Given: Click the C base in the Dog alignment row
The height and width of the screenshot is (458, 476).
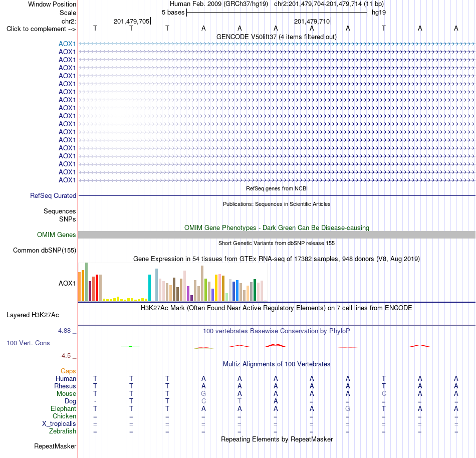Looking at the screenshot, I should (x=203, y=401).
